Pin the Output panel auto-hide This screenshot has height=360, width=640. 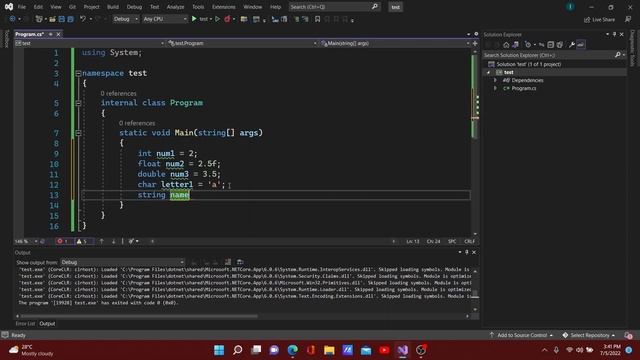tap(467, 252)
